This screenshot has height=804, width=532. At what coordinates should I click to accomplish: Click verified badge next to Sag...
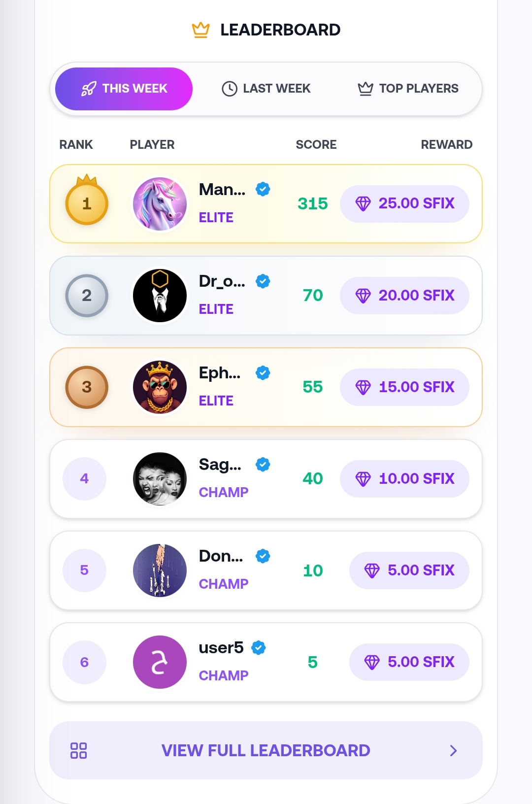263,464
